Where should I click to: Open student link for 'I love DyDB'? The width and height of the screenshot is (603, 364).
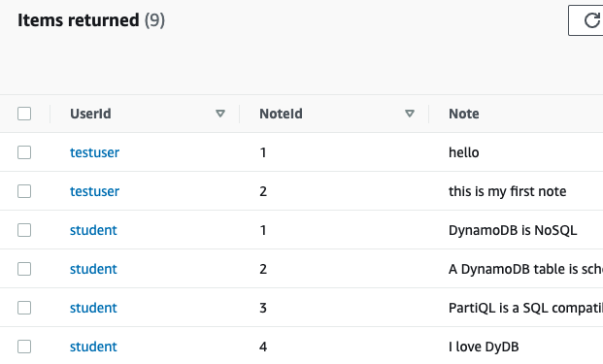(x=93, y=347)
